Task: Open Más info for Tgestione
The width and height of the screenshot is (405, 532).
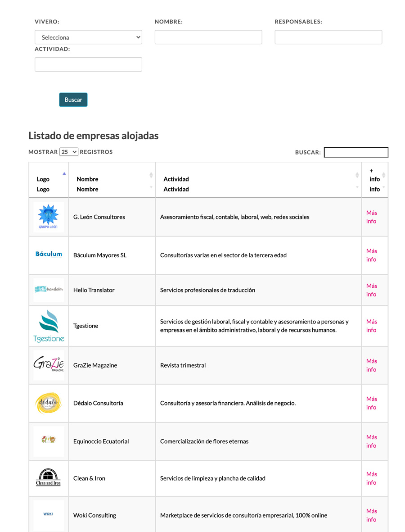Action: [x=371, y=326]
